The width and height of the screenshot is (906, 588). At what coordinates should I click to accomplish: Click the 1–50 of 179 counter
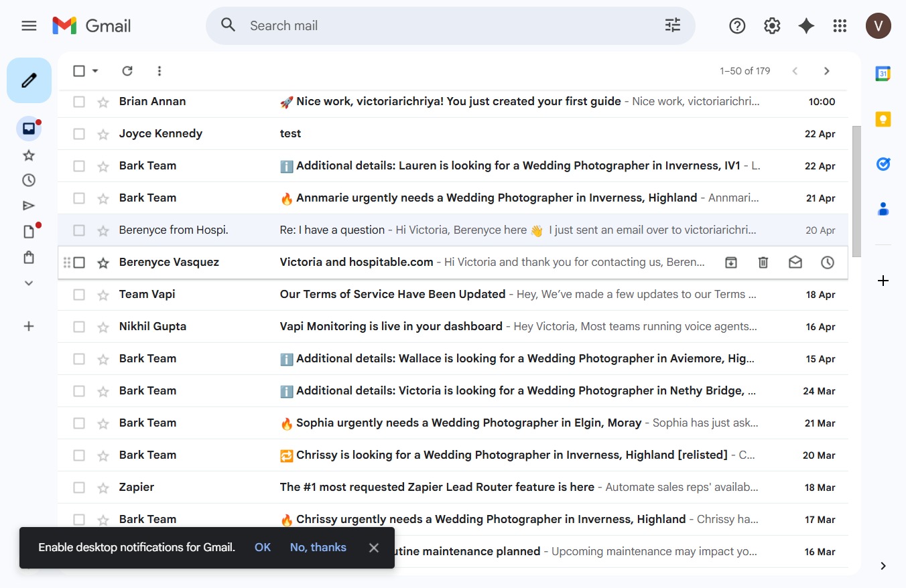click(x=745, y=71)
